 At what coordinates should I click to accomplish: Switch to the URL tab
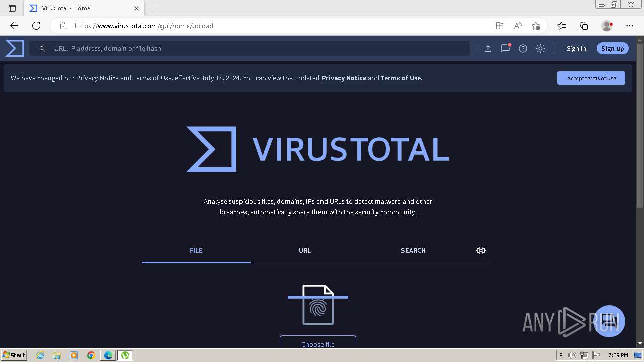[305, 250]
